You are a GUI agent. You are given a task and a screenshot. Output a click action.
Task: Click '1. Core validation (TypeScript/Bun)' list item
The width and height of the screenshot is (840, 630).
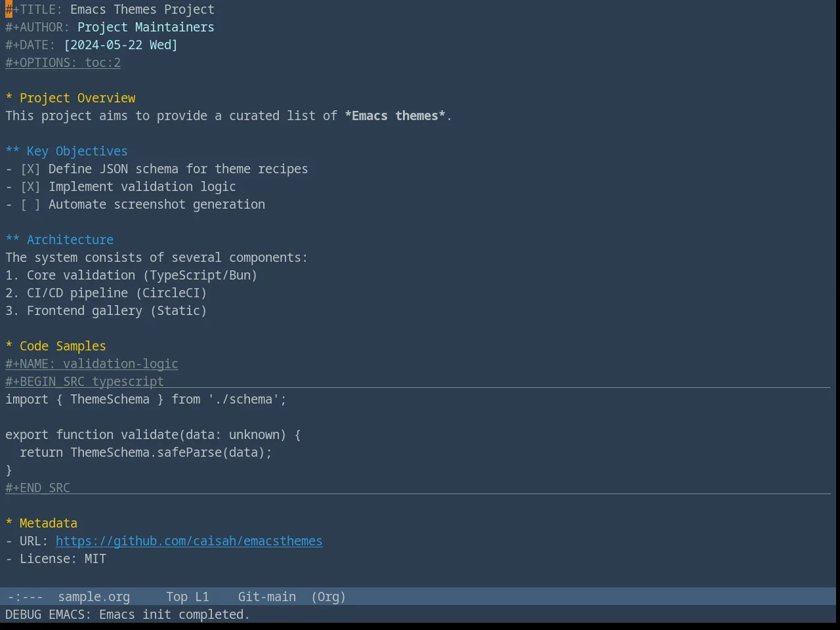tap(131, 275)
